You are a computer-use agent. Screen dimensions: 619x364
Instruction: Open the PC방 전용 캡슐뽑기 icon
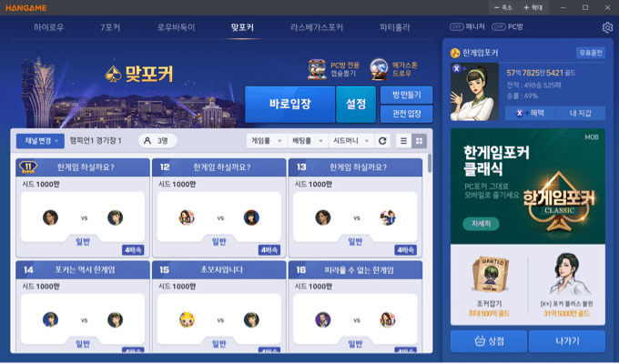click(x=316, y=69)
